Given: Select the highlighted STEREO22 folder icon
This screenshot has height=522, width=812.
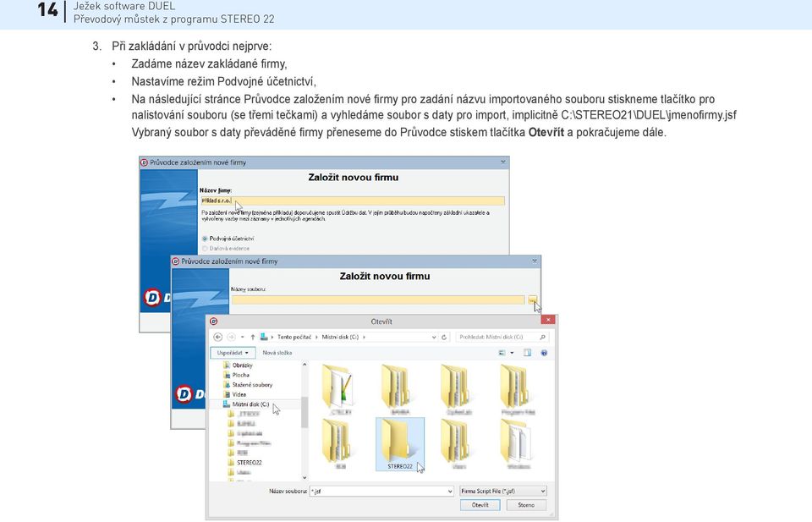Looking at the screenshot, I should click(x=400, y=444).
